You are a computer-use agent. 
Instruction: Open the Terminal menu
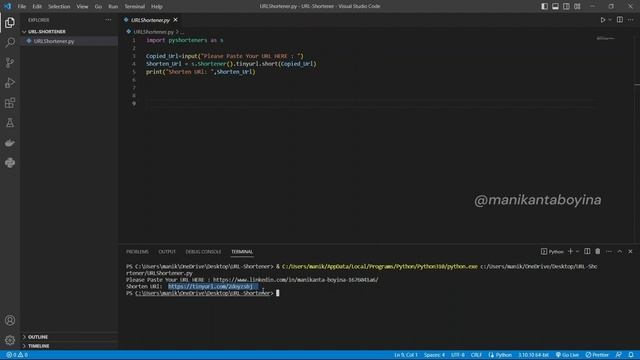[x=135, y=7]
